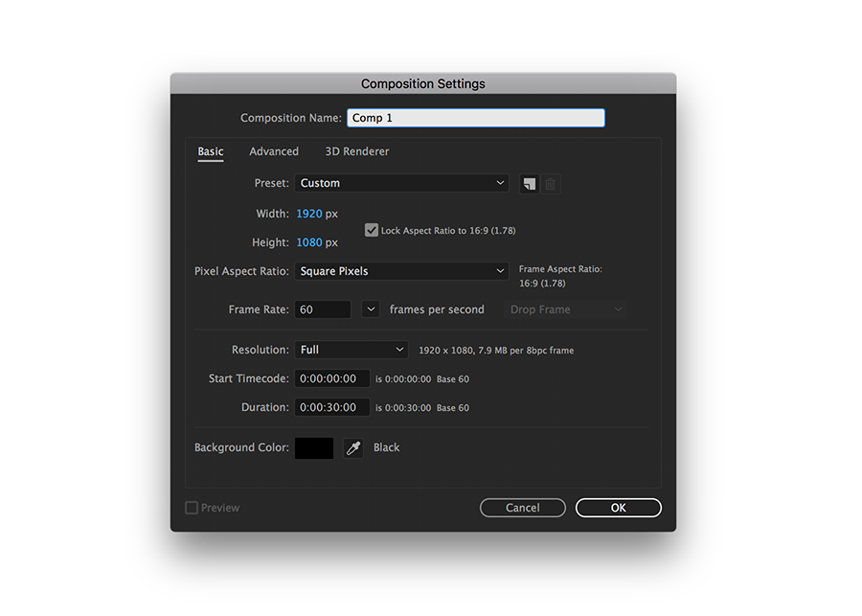Click the "Black" color name text

[387, 447]
